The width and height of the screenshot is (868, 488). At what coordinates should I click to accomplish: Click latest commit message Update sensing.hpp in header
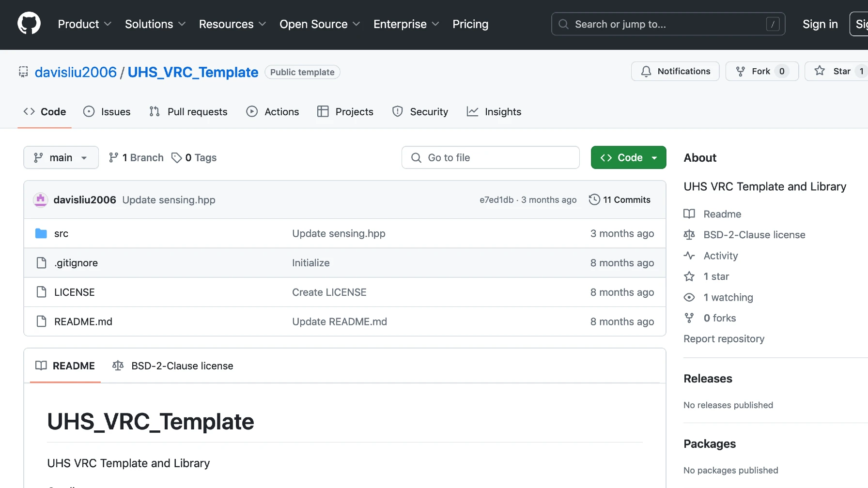pos(169,199)
